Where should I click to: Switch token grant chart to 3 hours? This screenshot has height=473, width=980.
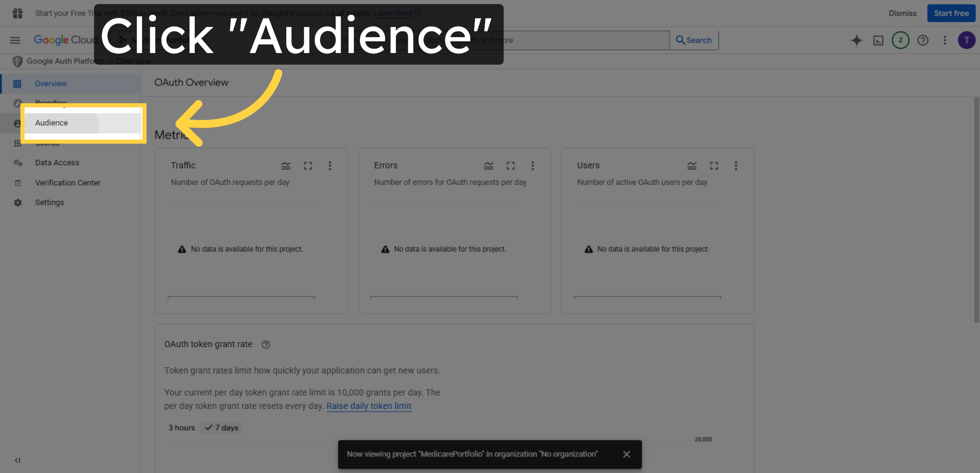tap(181, 428)
